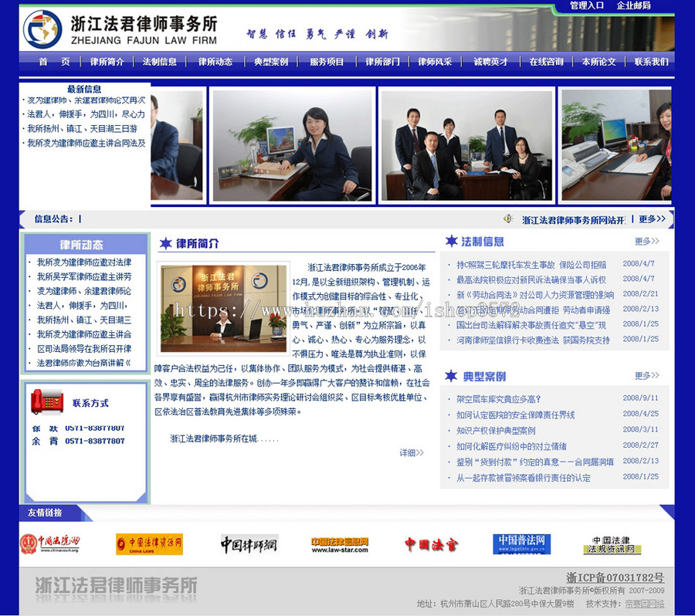695x616 pixels.
Task: Click the 中国法官 logo
Action: [430, 543]
